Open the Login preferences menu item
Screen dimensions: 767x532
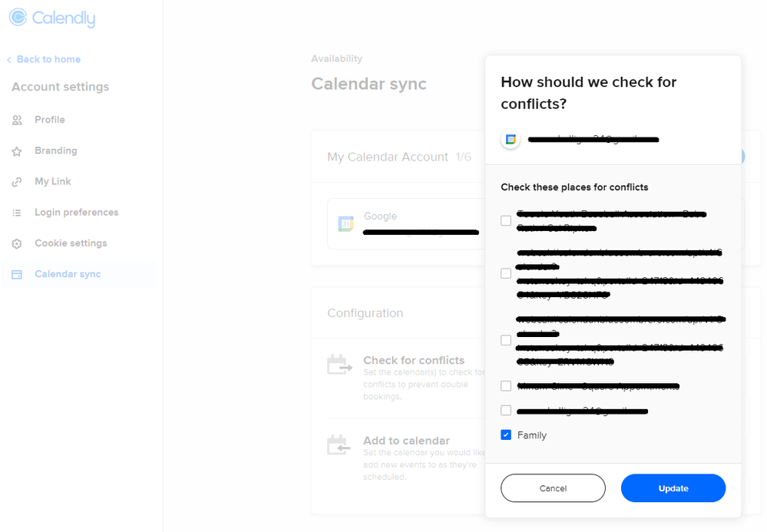pyautogui.click(x=76, y=212)
